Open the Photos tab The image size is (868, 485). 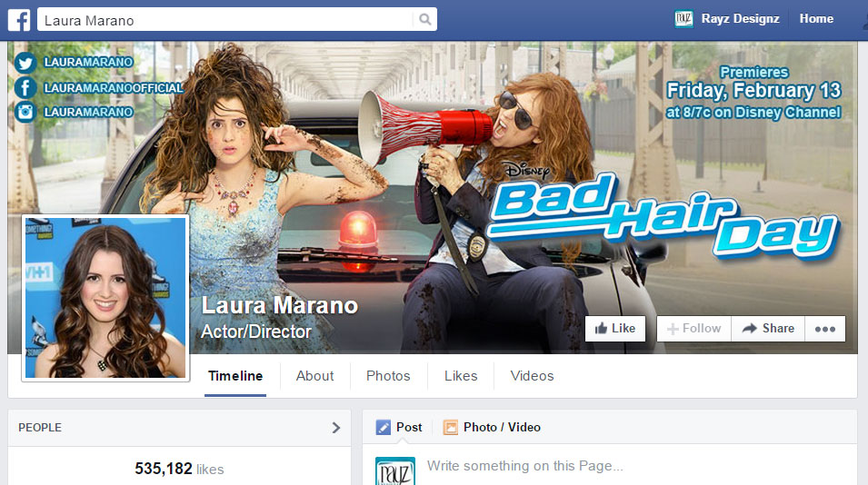(x=388, y=376)
